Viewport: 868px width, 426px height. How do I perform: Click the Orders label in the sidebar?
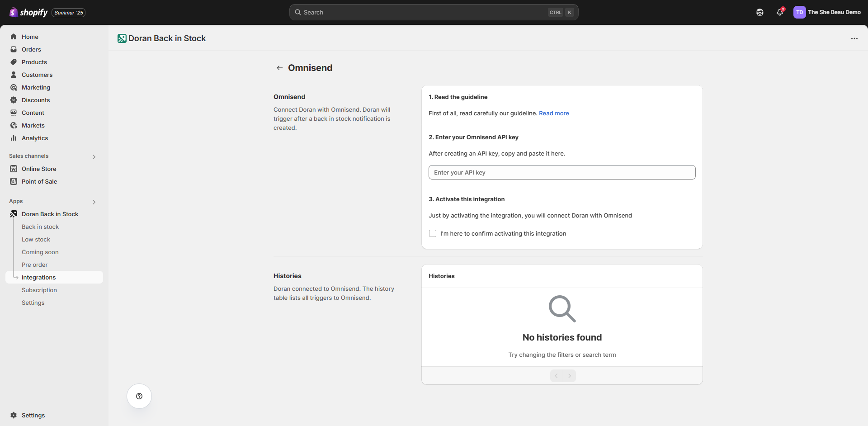pos(31,49)
